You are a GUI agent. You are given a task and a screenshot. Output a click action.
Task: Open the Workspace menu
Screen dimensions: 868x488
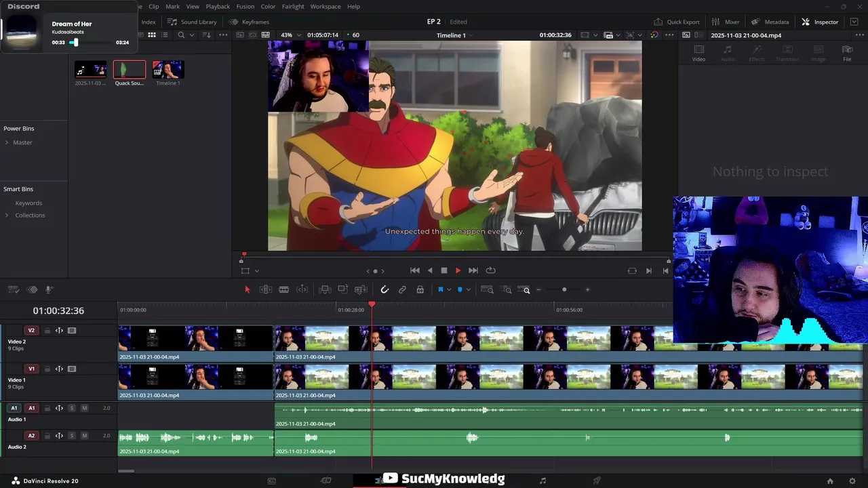click(325, 6)
